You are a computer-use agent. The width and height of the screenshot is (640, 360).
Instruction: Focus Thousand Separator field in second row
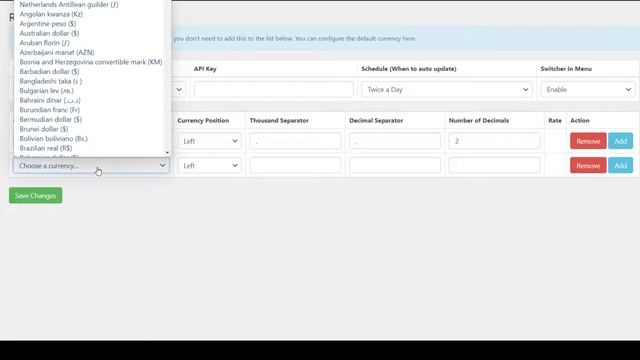point(295,166)
